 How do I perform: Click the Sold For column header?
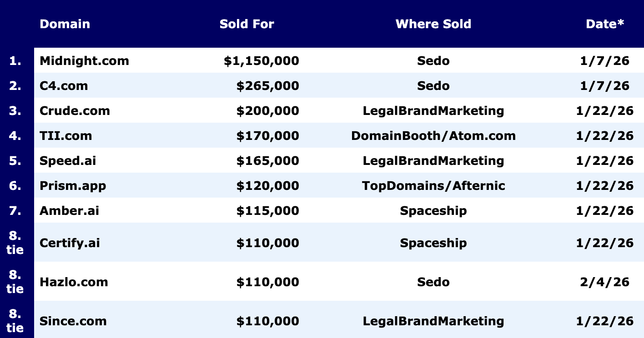point(247,24)
